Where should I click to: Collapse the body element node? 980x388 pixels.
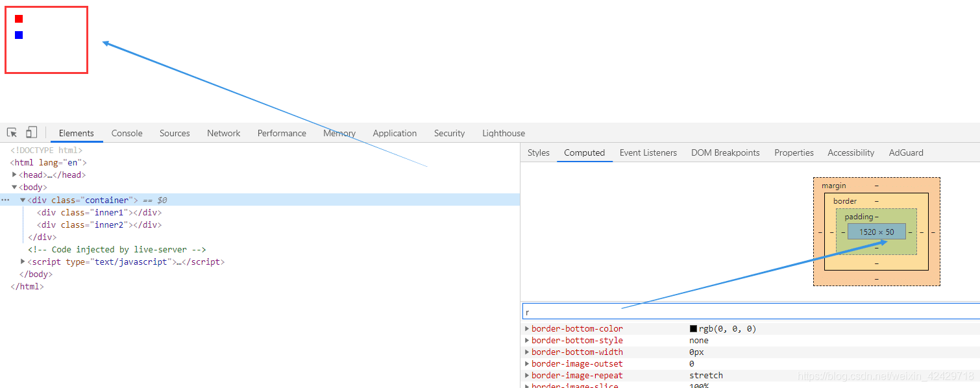click(15, 187)
